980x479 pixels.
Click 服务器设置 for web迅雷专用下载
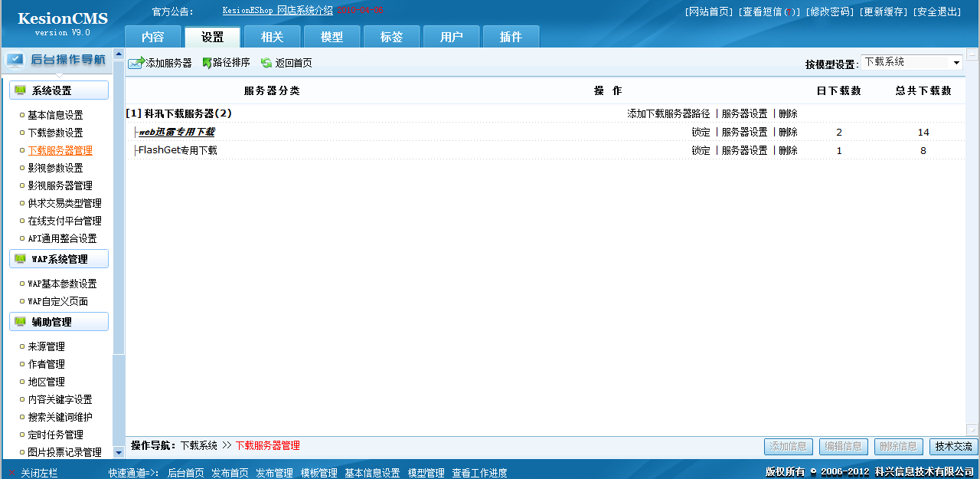tap(744, 132)
